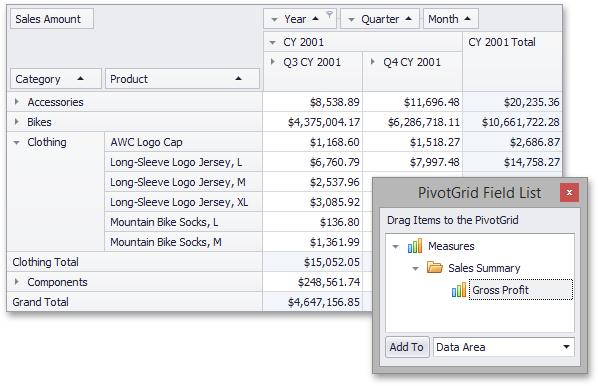Close the PivotGrid Field List window

point(569,193)
